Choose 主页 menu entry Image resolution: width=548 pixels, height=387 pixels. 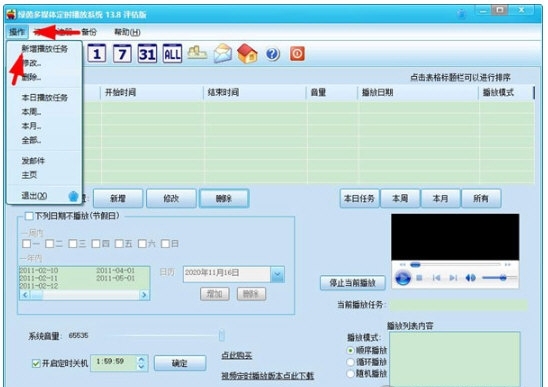pyautogui.click(x=44, y=175)
